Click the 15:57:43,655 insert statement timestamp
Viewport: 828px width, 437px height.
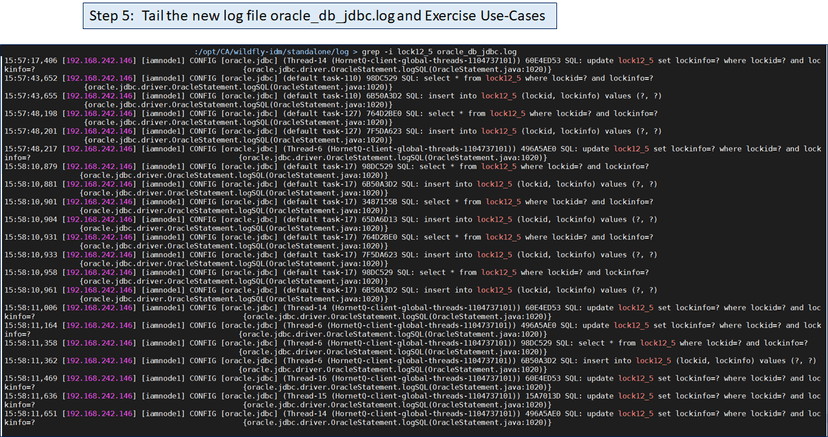(x=29, y=95)
